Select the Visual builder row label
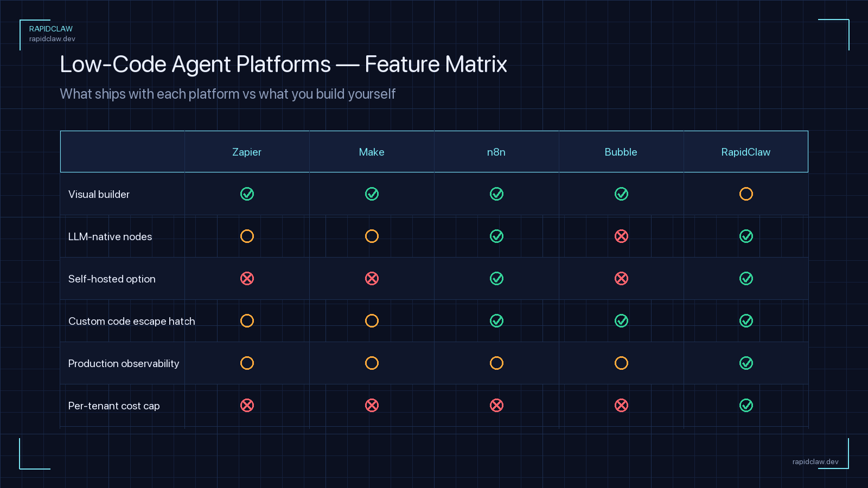Image resolution: width=868 pixels, height=488 pixels. 99,194
